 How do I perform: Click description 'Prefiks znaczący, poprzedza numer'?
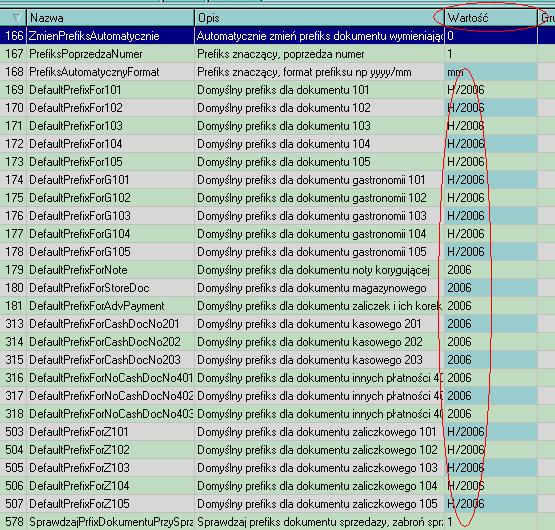(x=281, y=54)
